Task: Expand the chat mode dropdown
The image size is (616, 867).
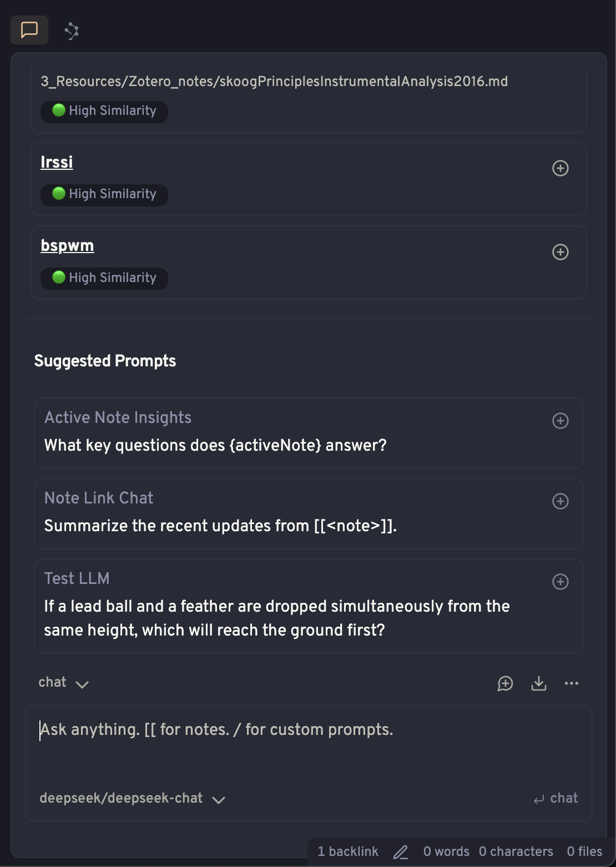Action: (63, 683)
